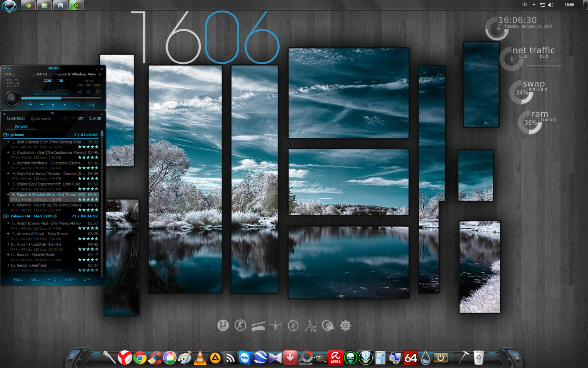
Task: Select track Brenton Mattheus - Overcome
Action: (x=54, y=165)
